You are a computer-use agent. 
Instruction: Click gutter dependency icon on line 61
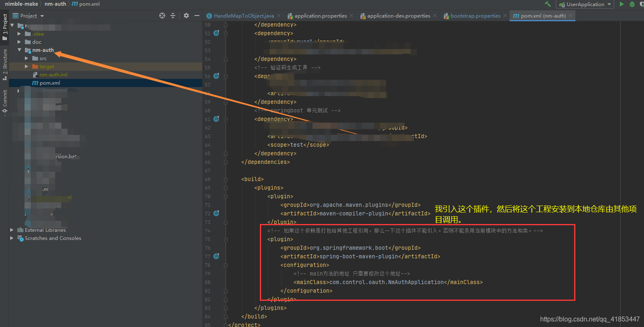coord(216,119)
